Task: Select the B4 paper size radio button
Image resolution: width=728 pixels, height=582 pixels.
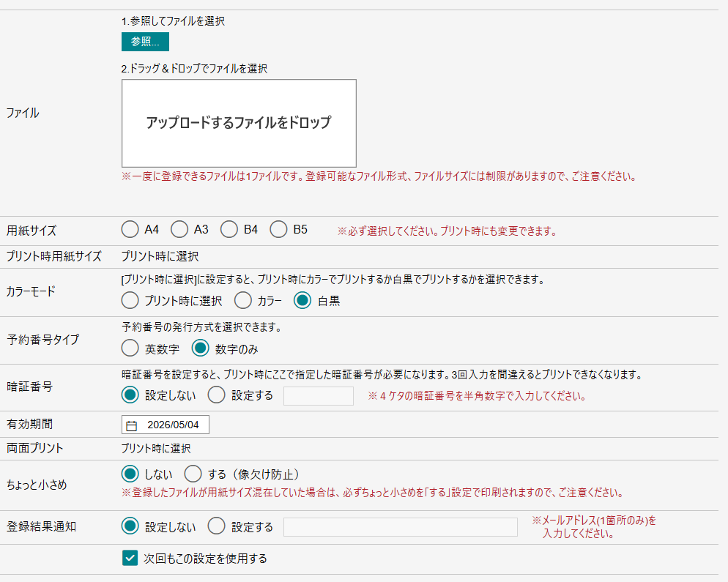Action: tap(229, 229)
